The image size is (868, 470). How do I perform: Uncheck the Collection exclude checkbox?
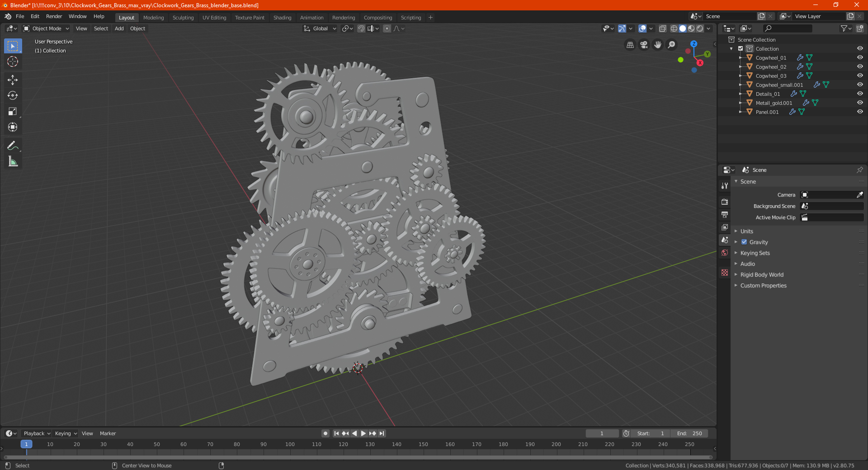(741, 48)
